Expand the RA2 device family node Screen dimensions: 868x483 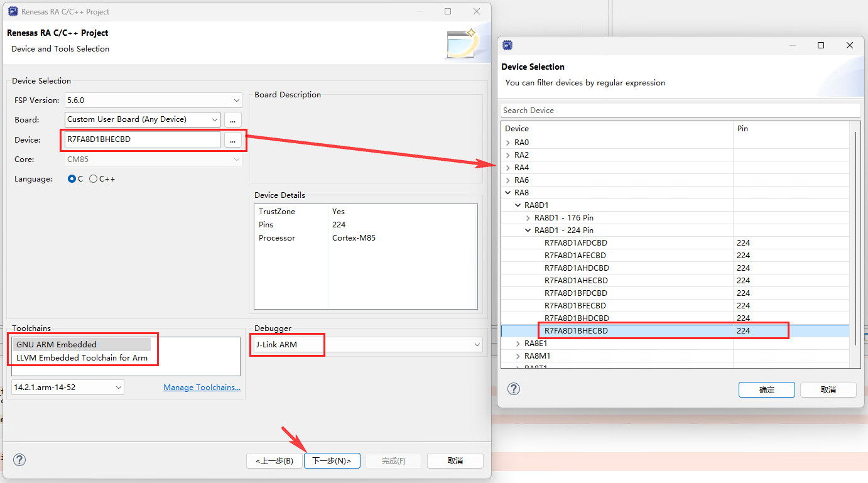[507, 155]
